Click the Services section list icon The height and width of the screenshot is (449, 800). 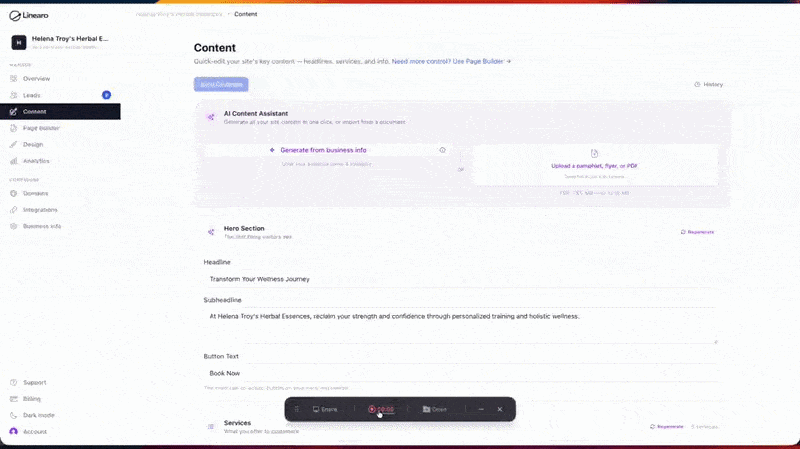pyautogui.click(x=211, y=427)
